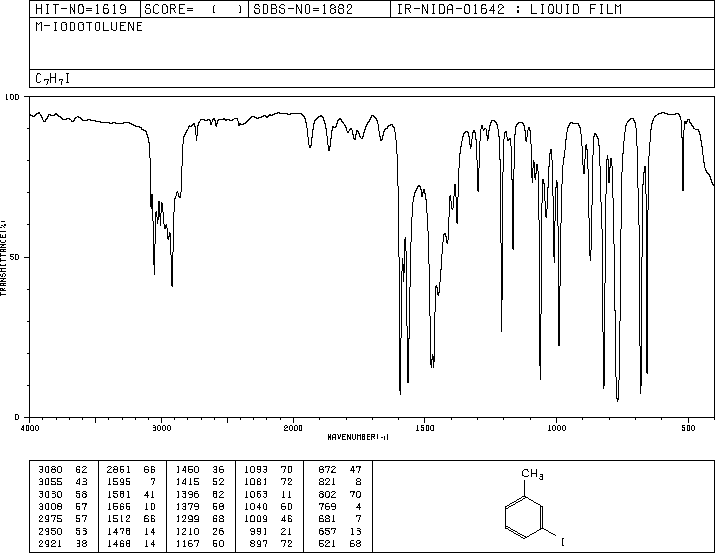Click the 500 wavenumber axis label
Screen dimensions: 715x553
[x=688, y=428]
